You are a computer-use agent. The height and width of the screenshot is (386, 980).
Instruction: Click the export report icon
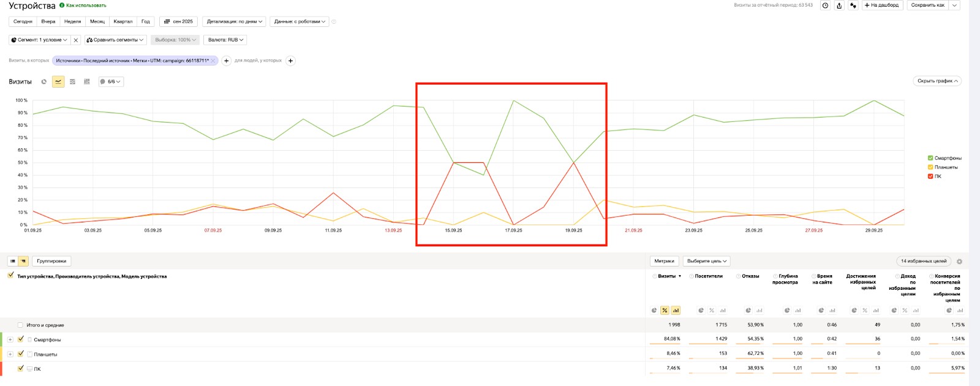[839, 6]
